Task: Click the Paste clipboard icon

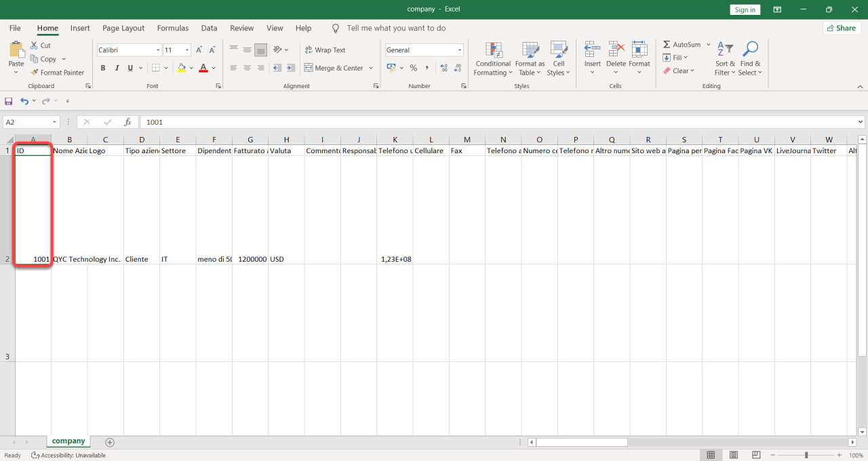Action: click(x=16, y=49)
